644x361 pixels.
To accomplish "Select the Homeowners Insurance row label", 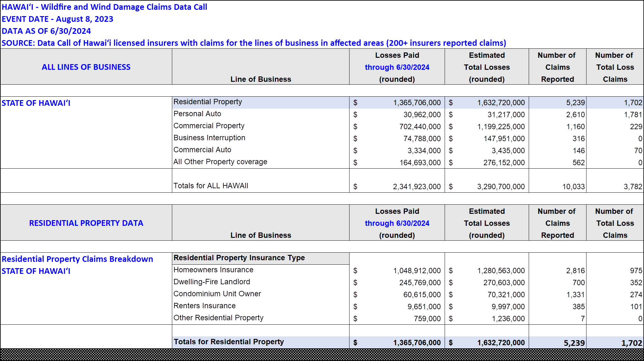I will 213,270.
